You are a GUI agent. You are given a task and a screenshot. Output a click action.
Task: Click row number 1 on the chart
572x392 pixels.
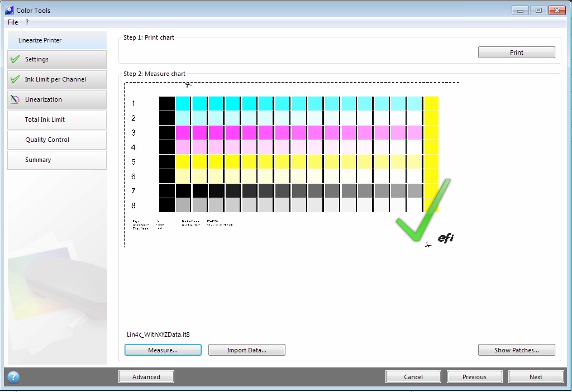coord(134,103)
